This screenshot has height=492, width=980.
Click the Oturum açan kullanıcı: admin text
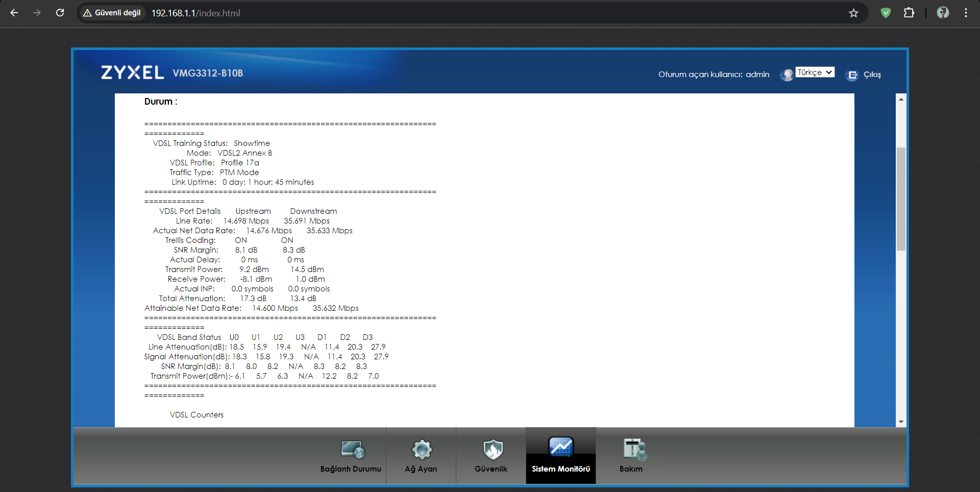click(x=714, y=75)
